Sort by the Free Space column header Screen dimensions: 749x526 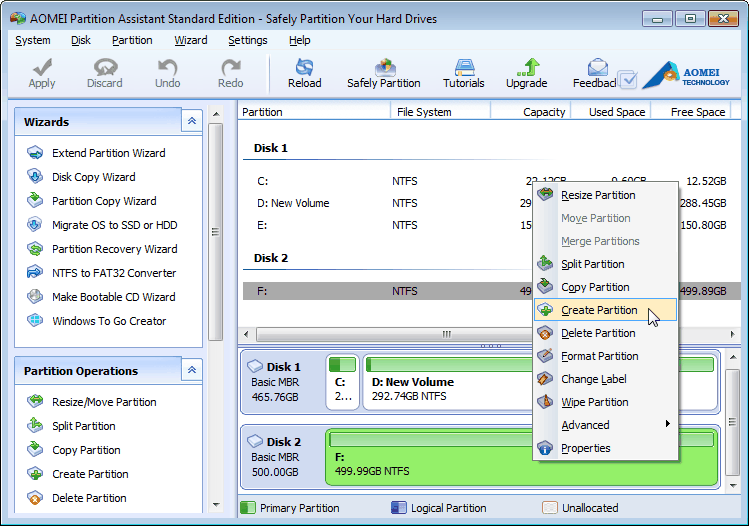click(691, 112)
